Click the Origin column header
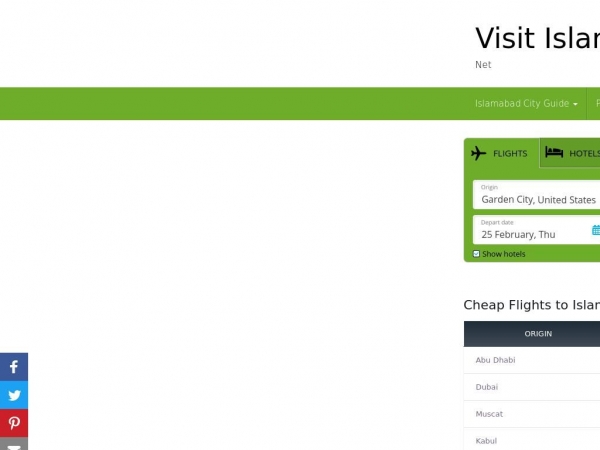This screenshot has height=450, width=600. pos(538,333)
